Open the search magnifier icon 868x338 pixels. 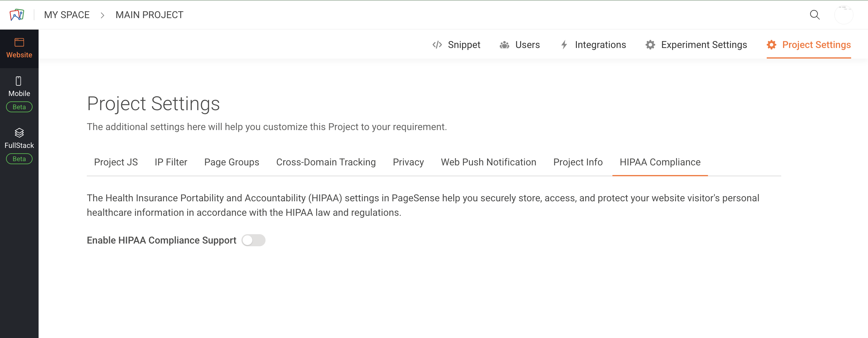click(814, 15)
